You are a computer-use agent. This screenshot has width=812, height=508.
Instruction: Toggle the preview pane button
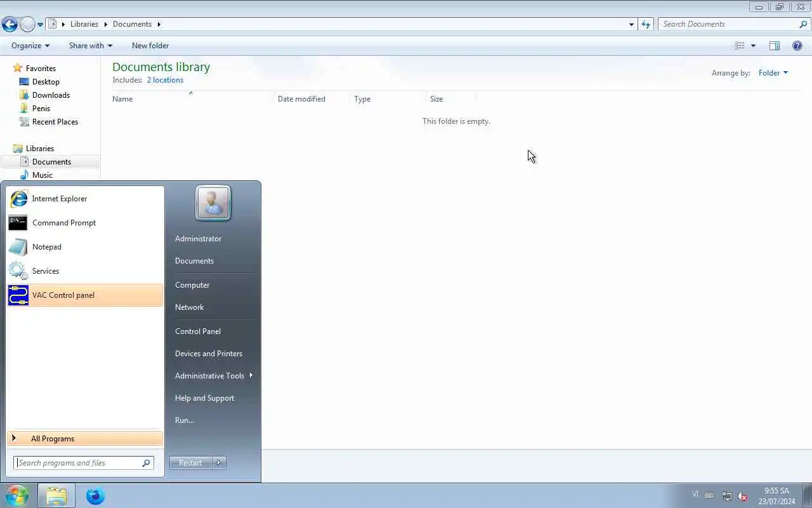(x=775, y=46)
